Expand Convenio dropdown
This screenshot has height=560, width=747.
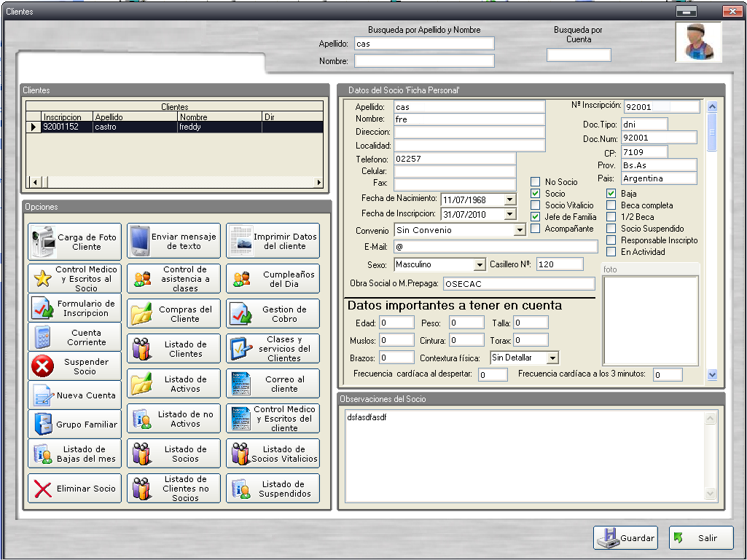(520, 230)
